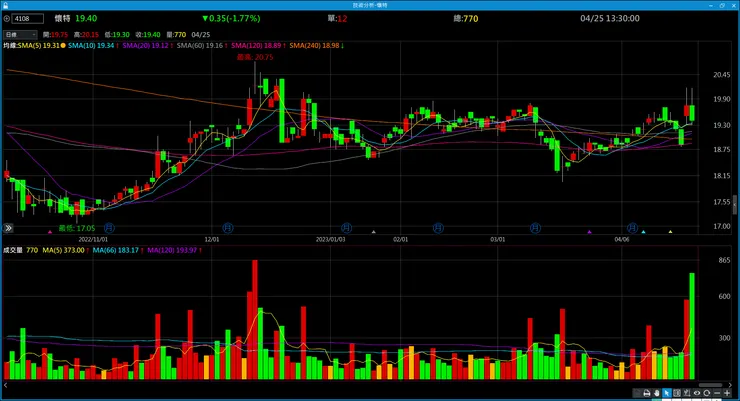Click the print icon in bottom toolbar

coord(647,393)
